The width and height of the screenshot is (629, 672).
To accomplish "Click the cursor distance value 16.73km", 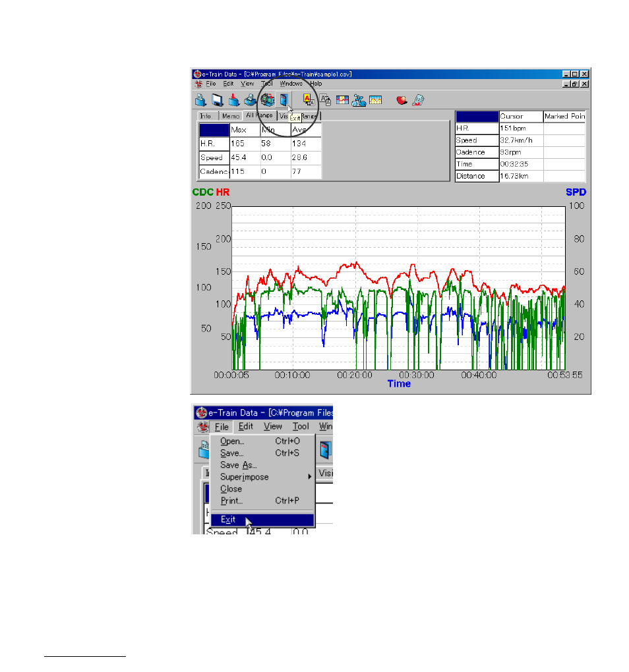I will (514, 176).
